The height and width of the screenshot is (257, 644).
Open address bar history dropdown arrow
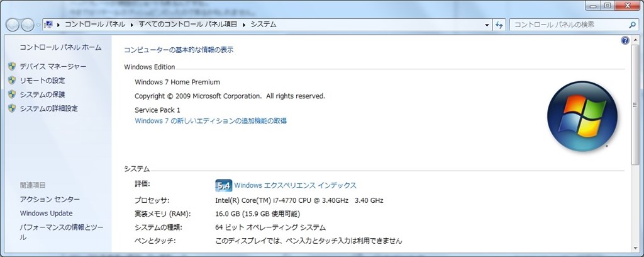pos(487,25)
